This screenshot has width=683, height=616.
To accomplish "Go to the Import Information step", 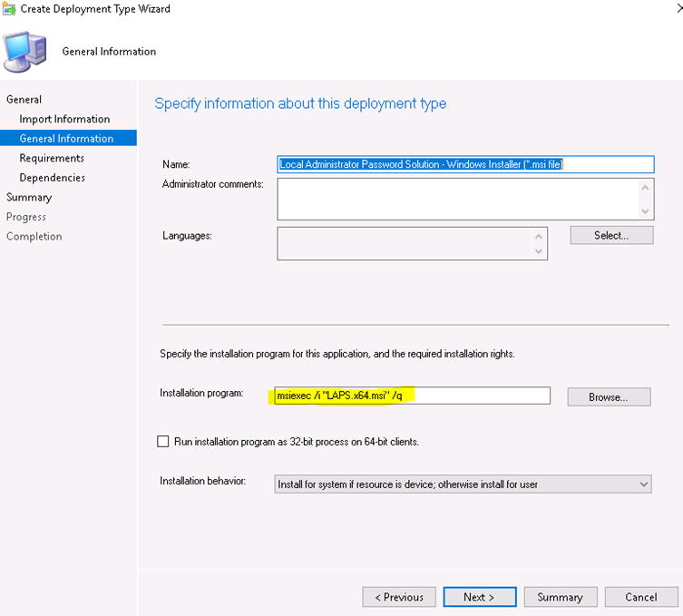I will (64, 119).
